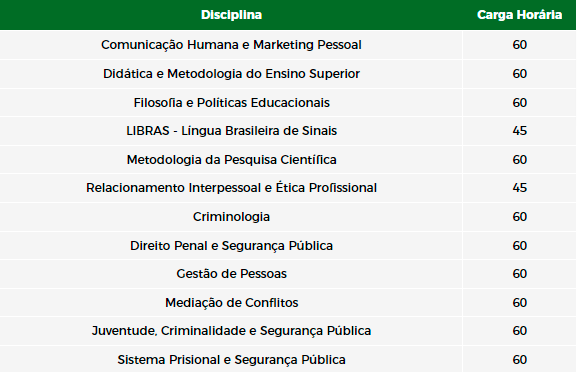The image size is (577, 372).
Task: Click 60 hours beside Sistema Prisional
Action: (520, 359)
